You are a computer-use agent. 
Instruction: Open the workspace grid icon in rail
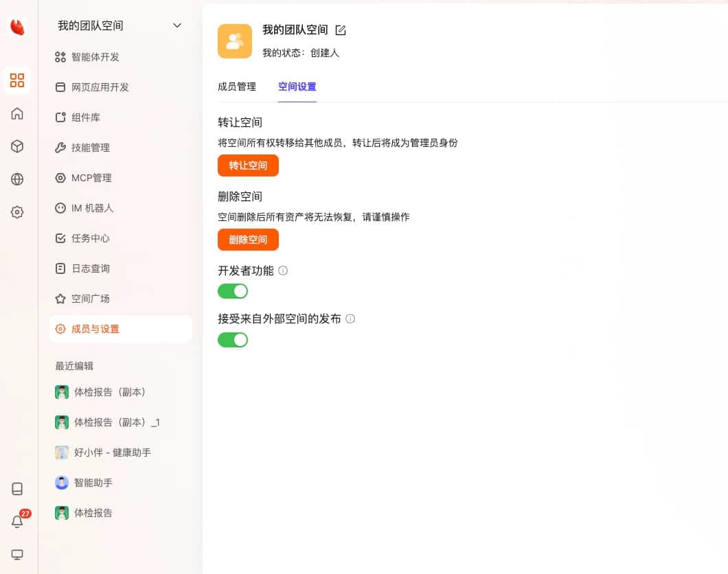(17, 80)
